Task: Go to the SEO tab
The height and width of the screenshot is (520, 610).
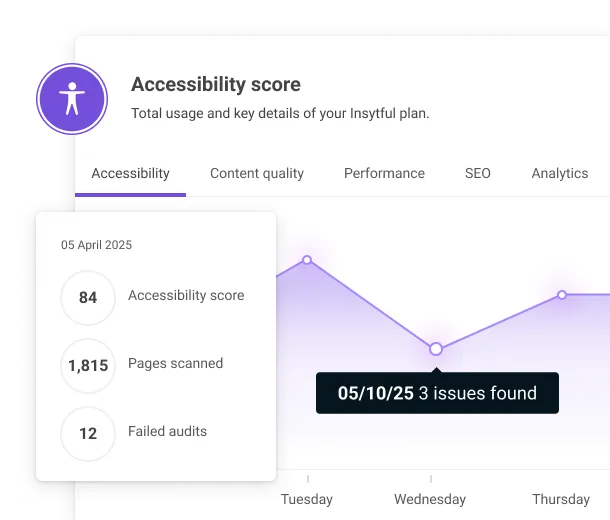Action: point(478,173)
